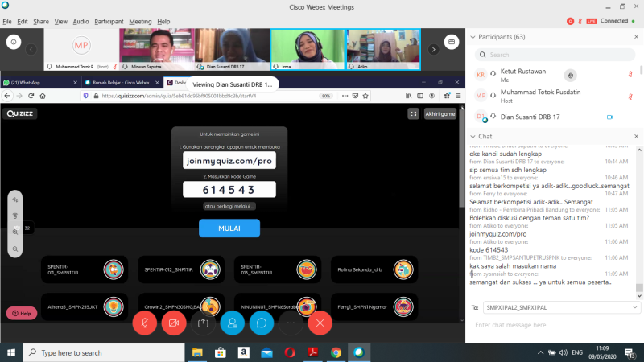The width and height of the screenshot is (644, 362).
Task: Click the browser reload icon
Action: coord(31,96)
